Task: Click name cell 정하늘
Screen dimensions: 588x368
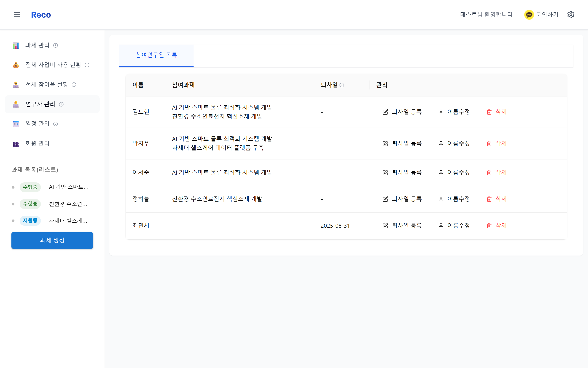Action: point(141,199)
